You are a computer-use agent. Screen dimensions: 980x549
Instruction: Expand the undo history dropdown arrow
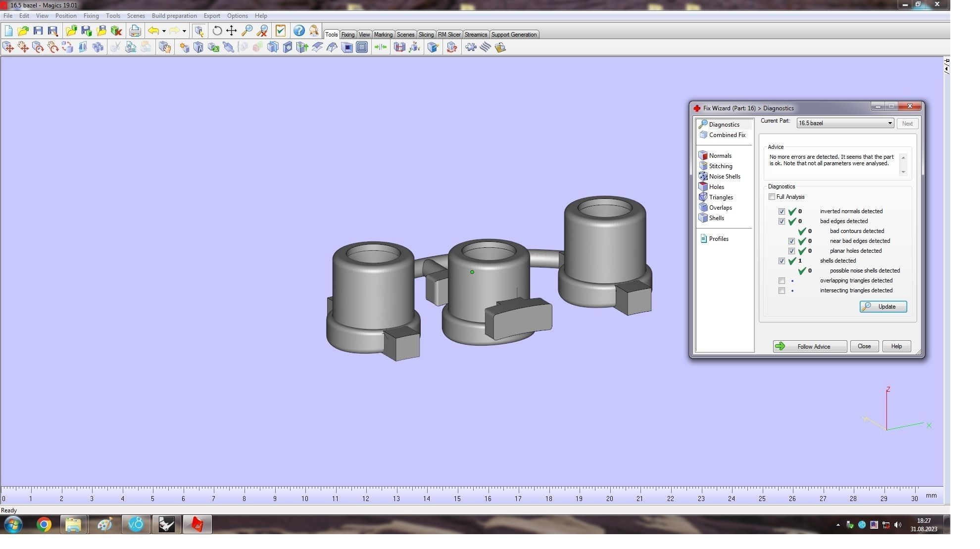click(164, 31)
